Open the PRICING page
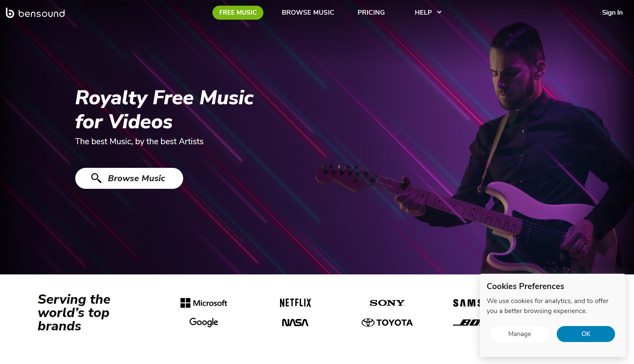Image resolution: width=634 pixels, height=364 pixels. (371, 12)
